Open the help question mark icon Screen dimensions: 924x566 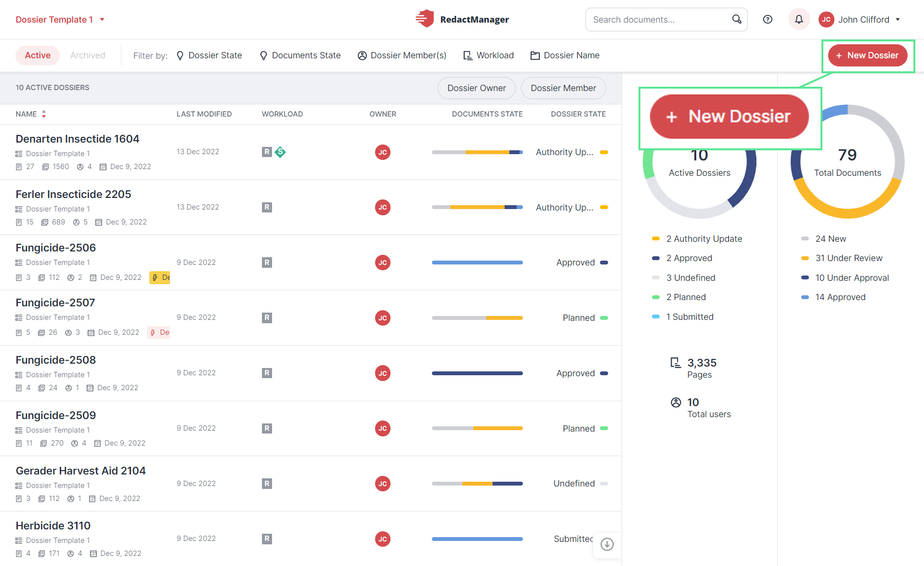tap(768, 19)
